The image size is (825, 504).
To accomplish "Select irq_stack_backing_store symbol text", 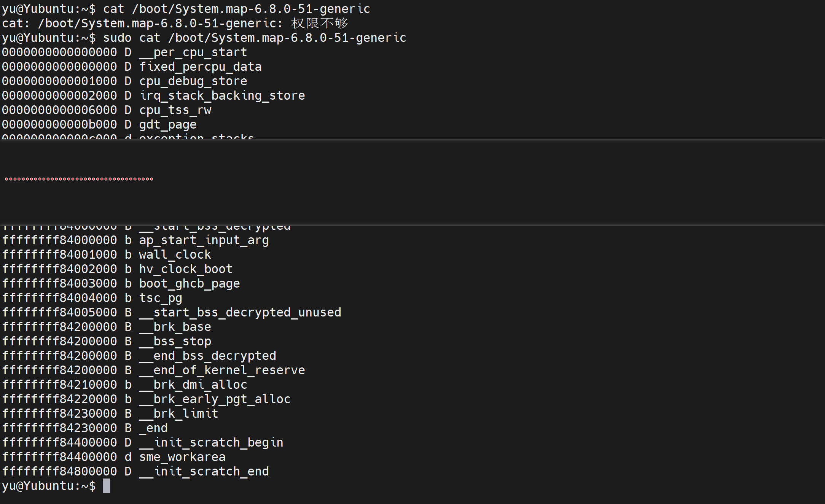I will [222, 96].
